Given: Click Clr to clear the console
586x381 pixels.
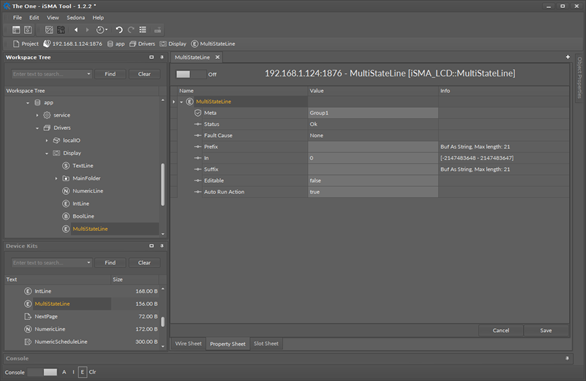Looking at the screenshot, I should (x=92, y=372).
